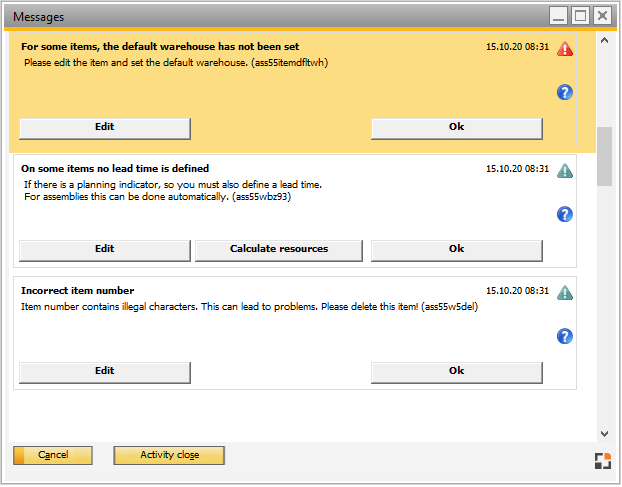Click the warning icon on the Incorrect item number message

(x=565, y=292)
